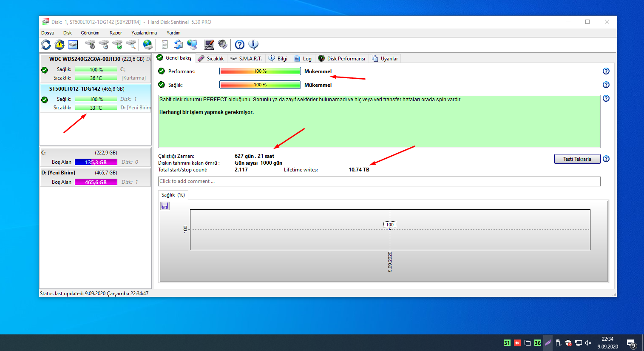Switch to the Uyarılar tab

click(x=385, y=59)
